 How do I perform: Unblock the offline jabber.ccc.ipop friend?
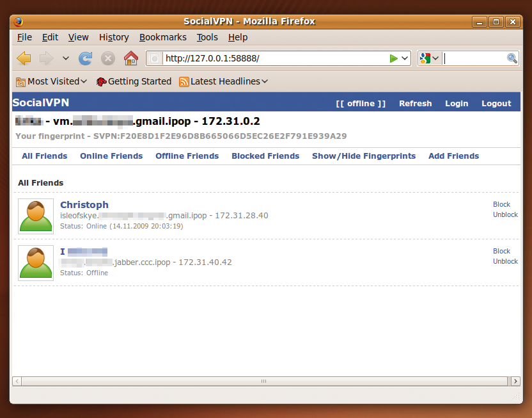tap(505, 261)
